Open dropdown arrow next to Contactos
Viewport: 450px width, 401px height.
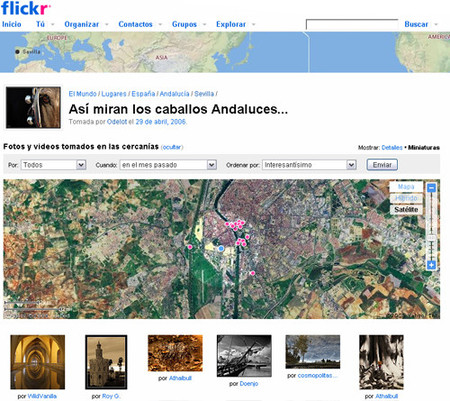(x=160, y=24)
